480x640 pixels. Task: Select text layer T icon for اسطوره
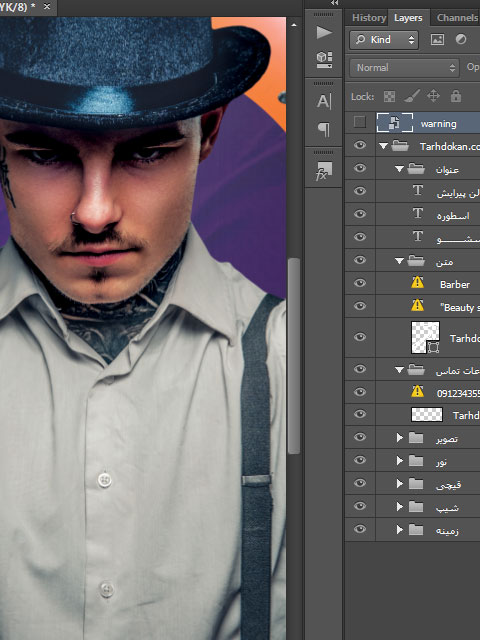click(x=418, y=213)
